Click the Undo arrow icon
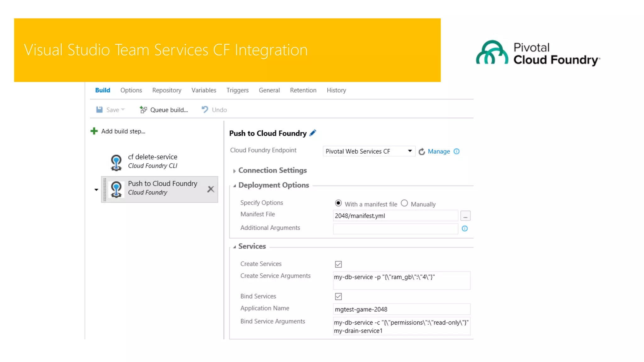The height and width of the screenshot is (362, 644). pyautogui.click(x=205, y=109)
